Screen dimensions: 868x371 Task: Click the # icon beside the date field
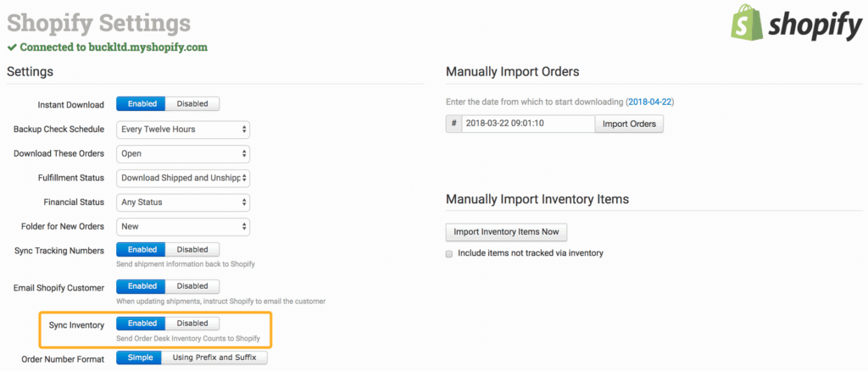pos(453,124)
